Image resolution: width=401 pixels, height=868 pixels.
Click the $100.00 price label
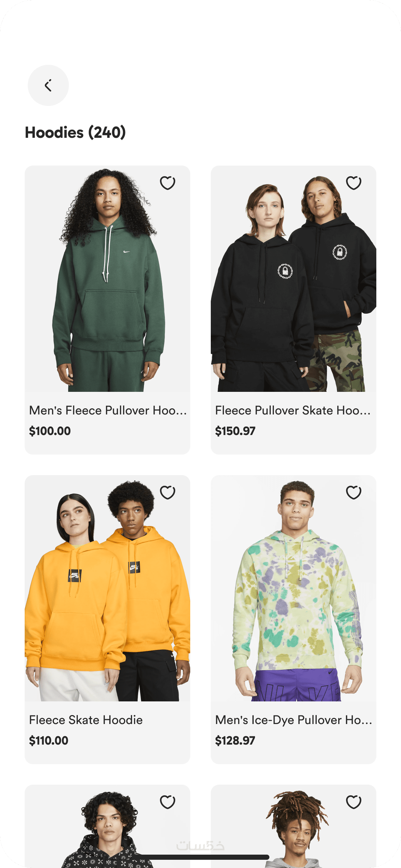[x=50, y=431]
